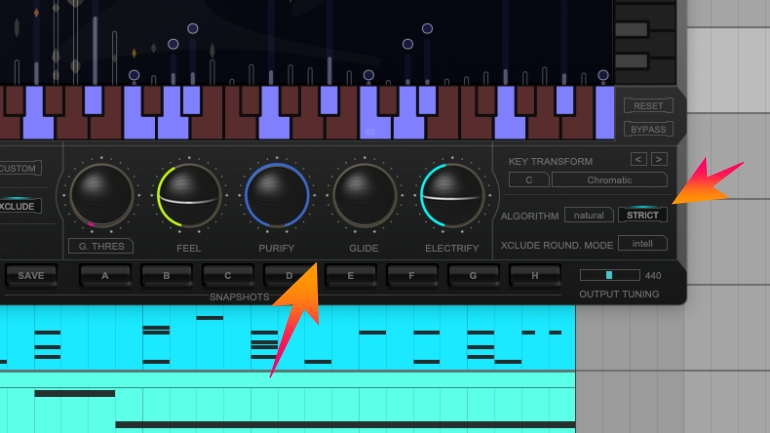Click the ELECTRIFY knob
The image size is (770, 433).
[x=452, y=196]
